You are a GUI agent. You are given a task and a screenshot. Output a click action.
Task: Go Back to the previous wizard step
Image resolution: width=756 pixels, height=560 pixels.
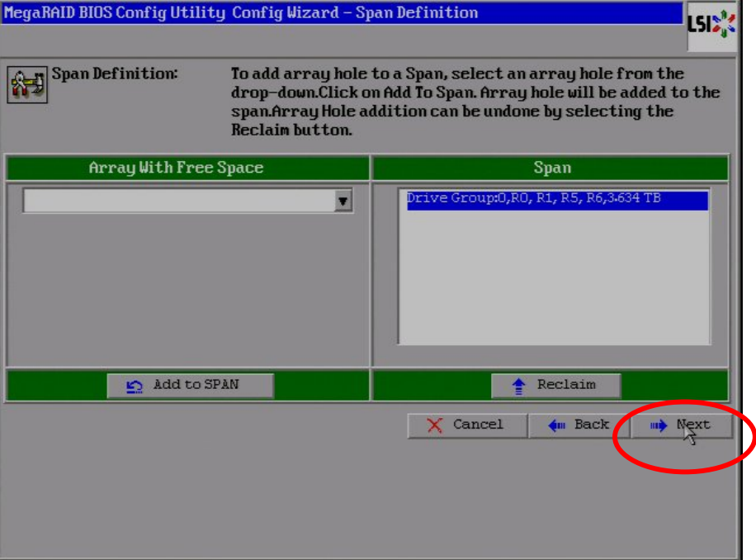point(579,425)
